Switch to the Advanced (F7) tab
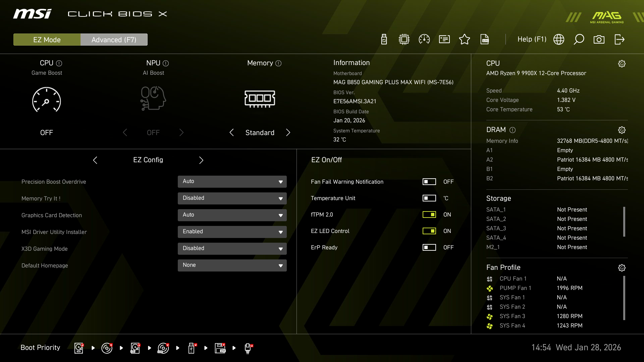This screenshot has width=644, height=362. (114, 40)
